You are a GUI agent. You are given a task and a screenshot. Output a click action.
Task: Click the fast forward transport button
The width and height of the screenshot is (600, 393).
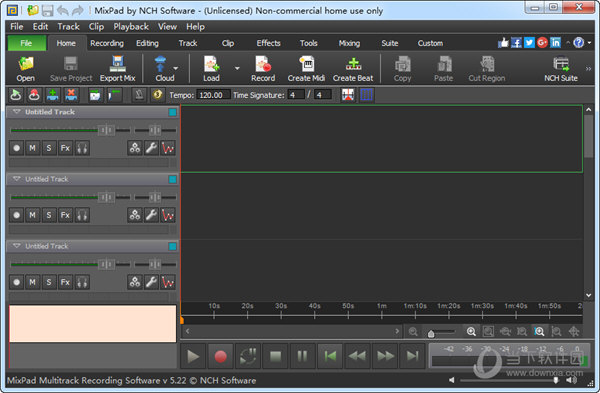pyautogui.click(x=385, y=356)
